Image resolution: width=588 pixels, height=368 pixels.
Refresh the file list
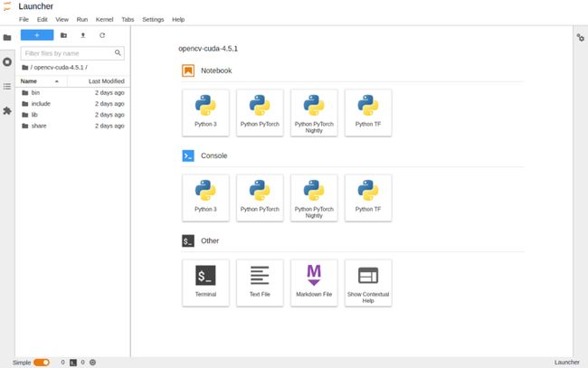tap(102, 35)
